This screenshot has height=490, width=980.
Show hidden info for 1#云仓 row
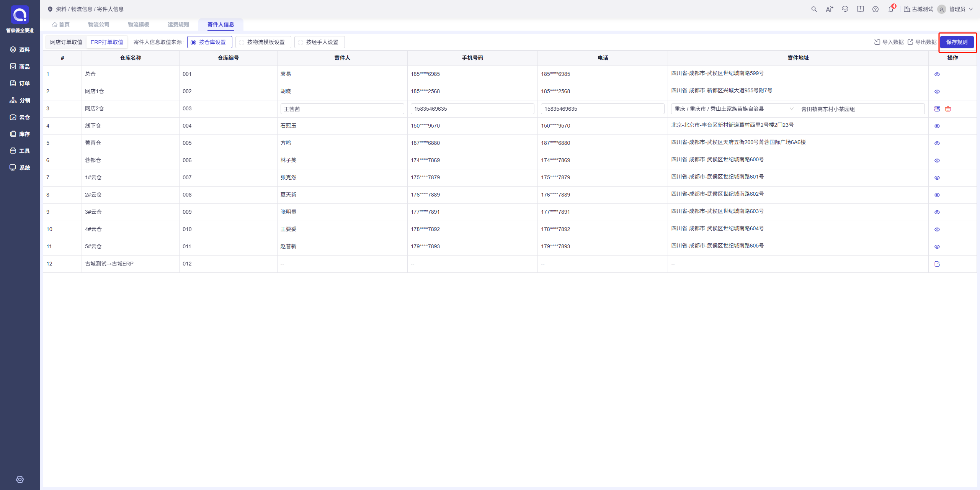pyautogui.click(x=937, y=178)
